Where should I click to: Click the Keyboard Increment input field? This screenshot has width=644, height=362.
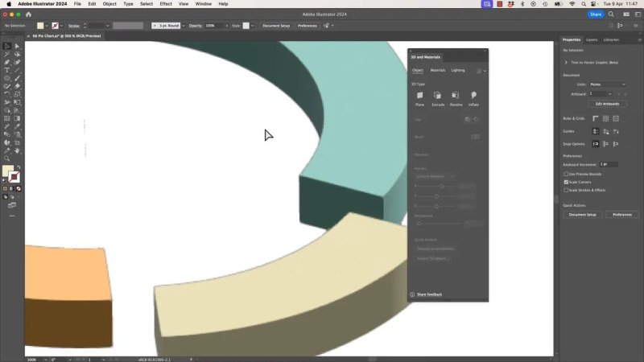click(x=609, y=164)
